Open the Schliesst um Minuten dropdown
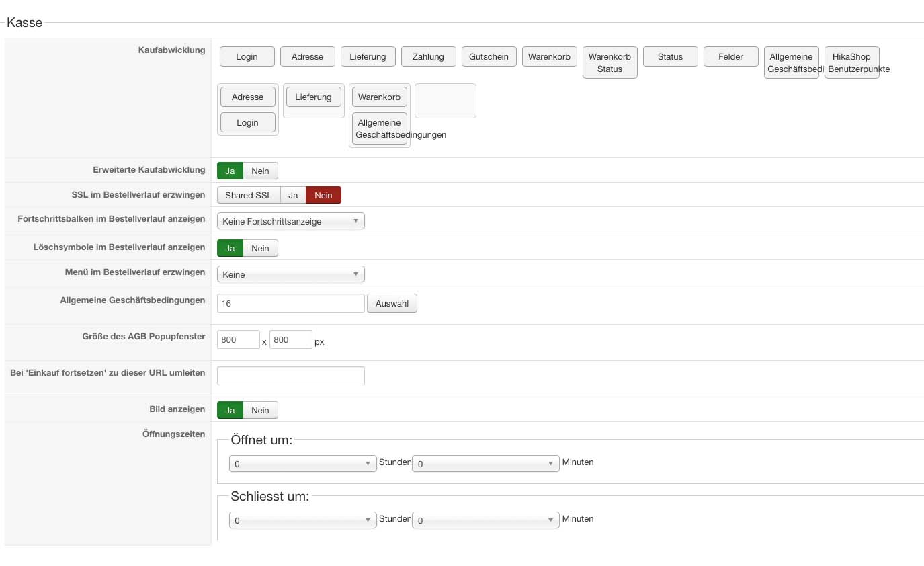Screen dimensions: 924x566 click(485, 520)
